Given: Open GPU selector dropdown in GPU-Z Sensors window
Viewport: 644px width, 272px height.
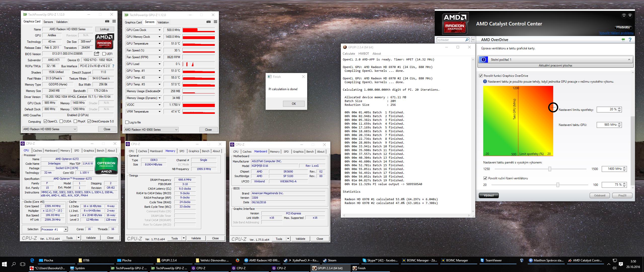Looking at the screenshot, I should [x=151, y=129].
